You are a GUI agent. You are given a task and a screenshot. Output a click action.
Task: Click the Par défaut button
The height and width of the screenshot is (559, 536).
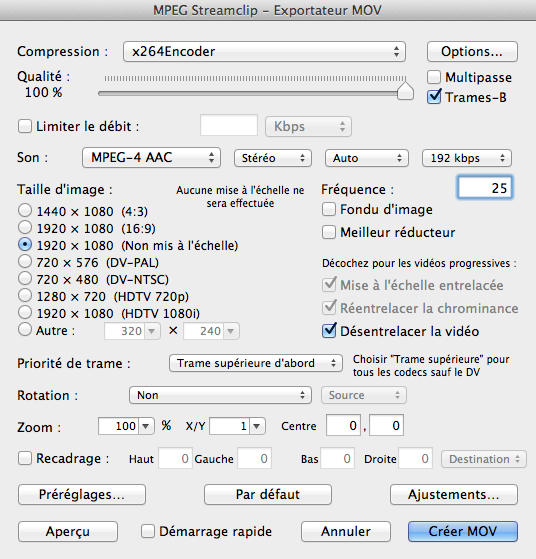coord(268,494)
